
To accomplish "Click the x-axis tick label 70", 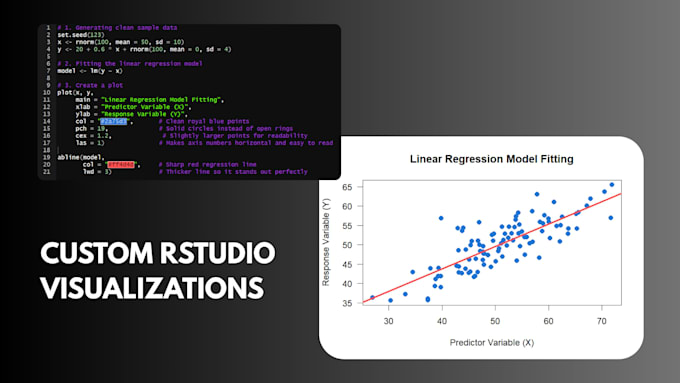I will point(602,321).
